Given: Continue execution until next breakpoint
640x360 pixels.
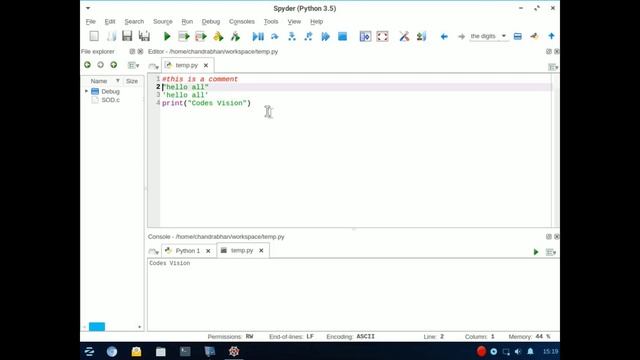Looking at the screenshot, I should (325, 36).
